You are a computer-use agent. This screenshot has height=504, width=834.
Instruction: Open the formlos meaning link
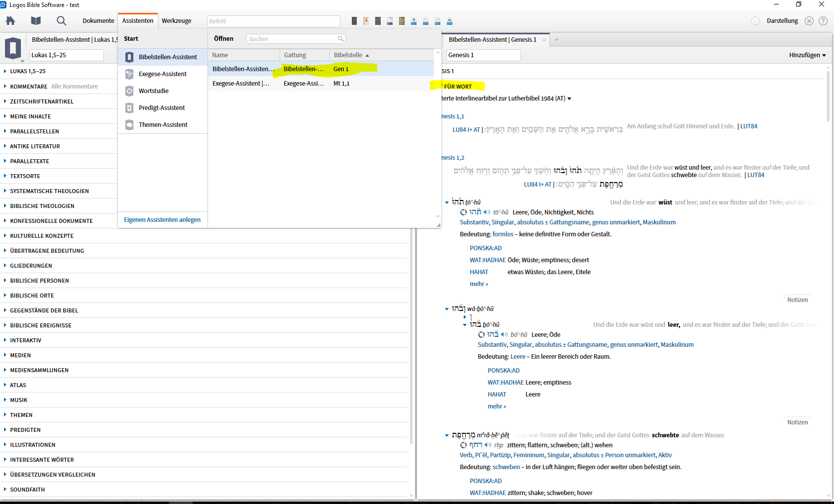click(503, 234)
